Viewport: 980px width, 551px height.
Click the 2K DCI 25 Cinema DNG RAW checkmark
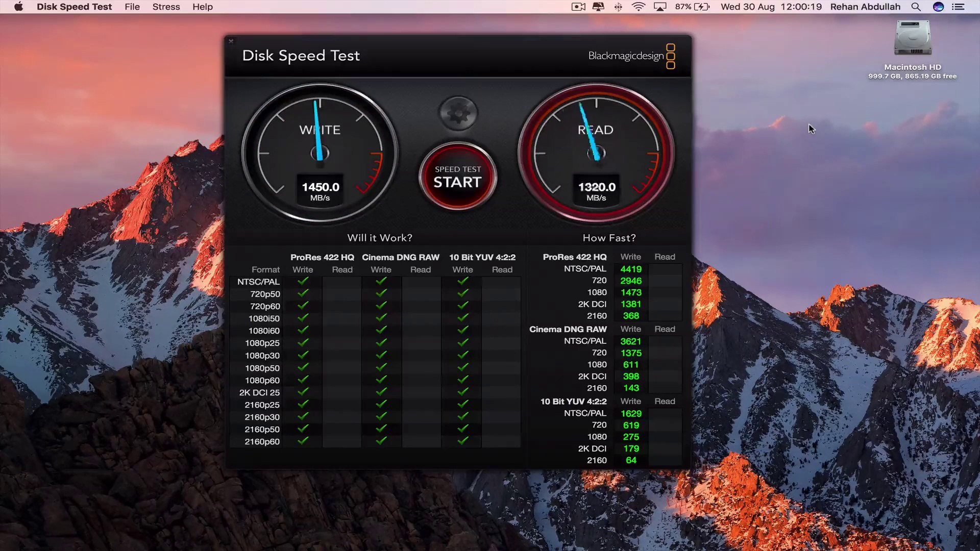point(381,392)
